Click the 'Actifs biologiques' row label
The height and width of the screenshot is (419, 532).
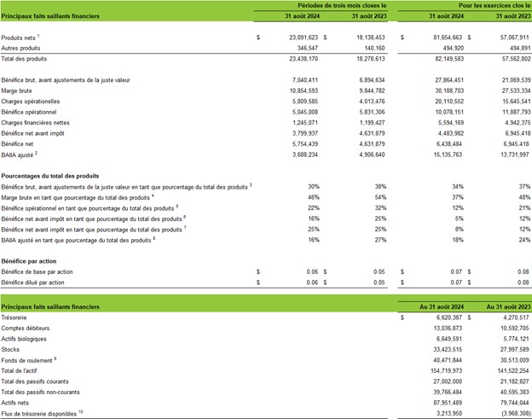click(24, 339)
